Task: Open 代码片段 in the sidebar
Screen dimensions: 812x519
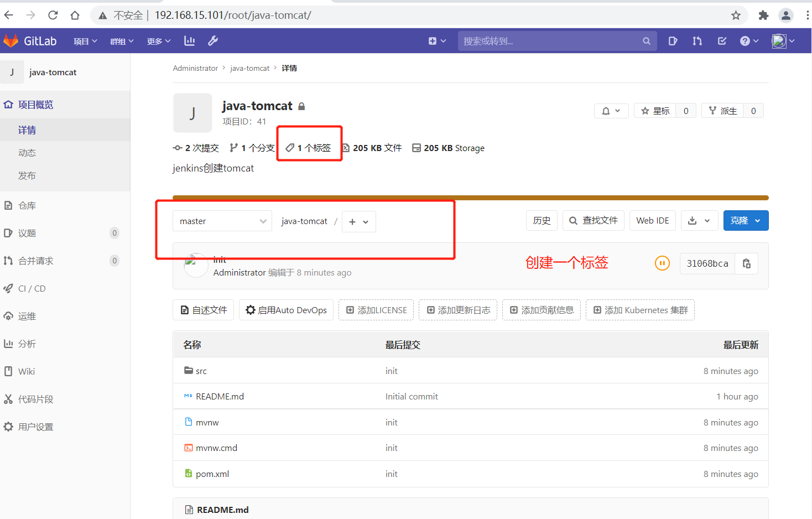Action: (65, 399)
